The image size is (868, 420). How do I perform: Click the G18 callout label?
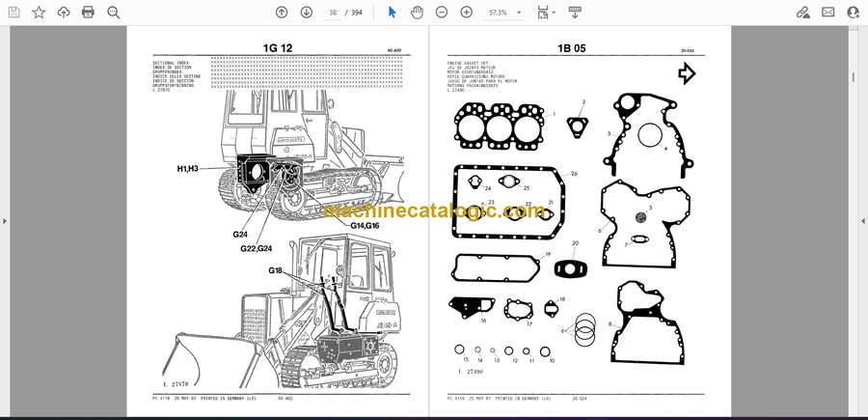[x=275, y=270]
